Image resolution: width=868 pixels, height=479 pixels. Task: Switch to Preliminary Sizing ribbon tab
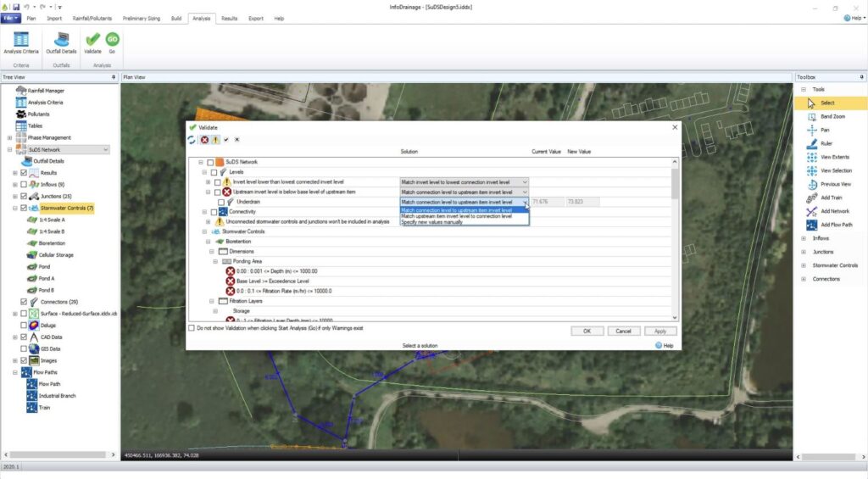click(142, 19)
